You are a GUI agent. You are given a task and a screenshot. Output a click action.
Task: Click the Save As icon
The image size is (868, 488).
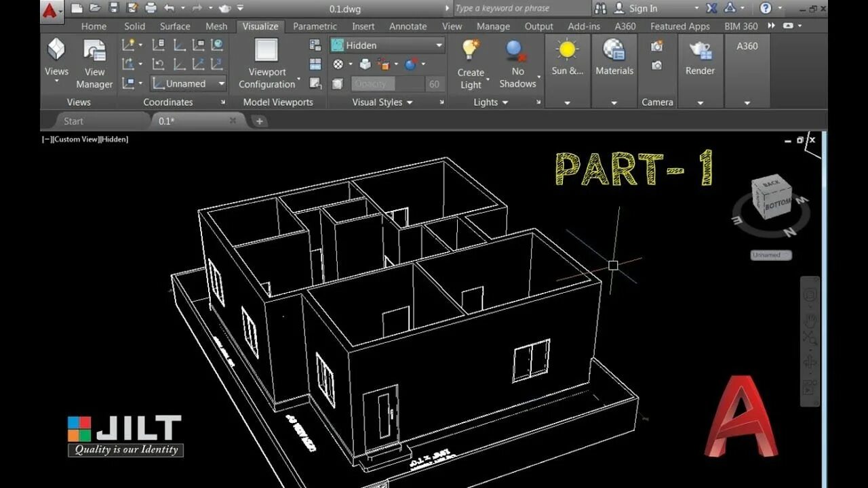coord(132,8)
